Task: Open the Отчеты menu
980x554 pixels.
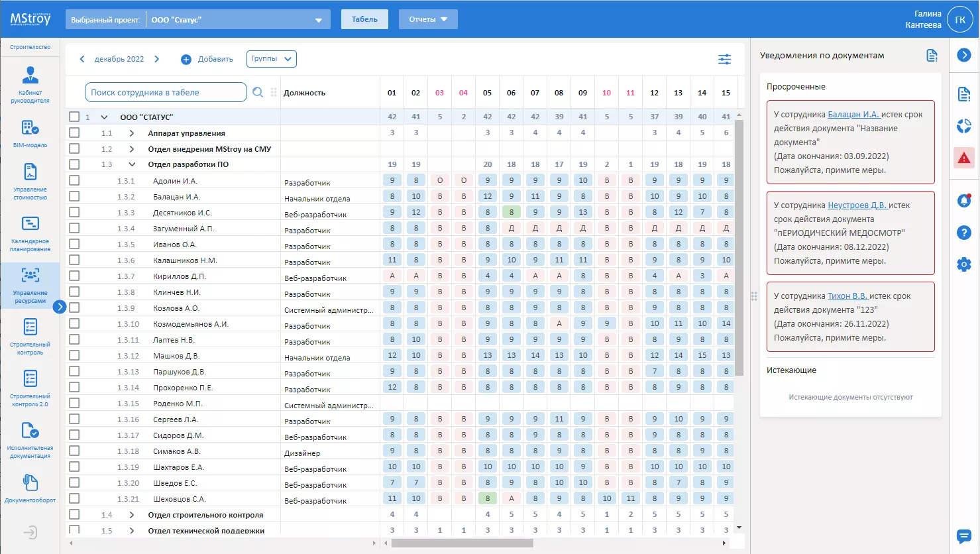Action: [x=427, y=19]
